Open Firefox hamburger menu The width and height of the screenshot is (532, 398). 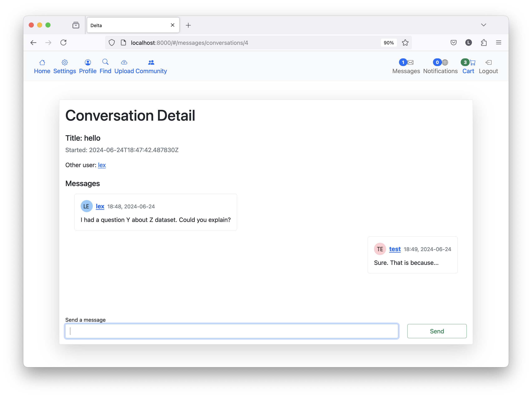[499, 43]
